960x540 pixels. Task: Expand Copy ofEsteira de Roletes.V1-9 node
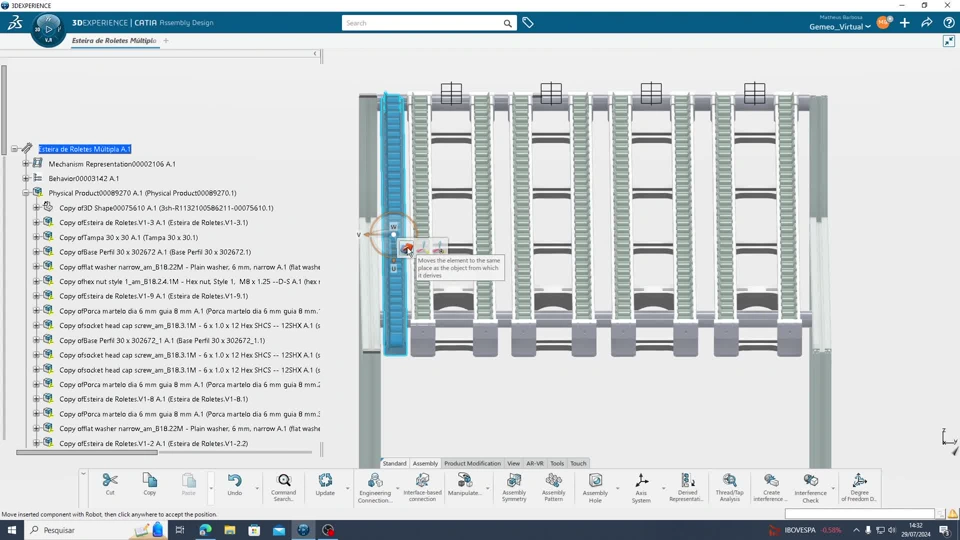37,296
